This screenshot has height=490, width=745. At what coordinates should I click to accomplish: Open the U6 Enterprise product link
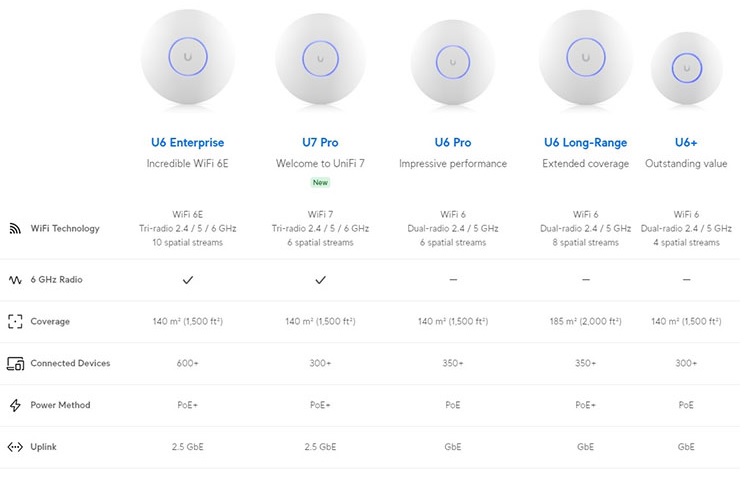coord(188,143)
